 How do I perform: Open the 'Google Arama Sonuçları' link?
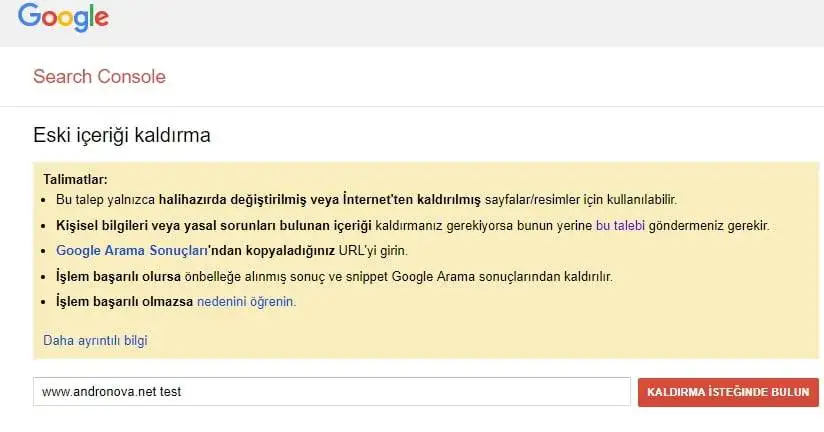click(x=132, y=251)
